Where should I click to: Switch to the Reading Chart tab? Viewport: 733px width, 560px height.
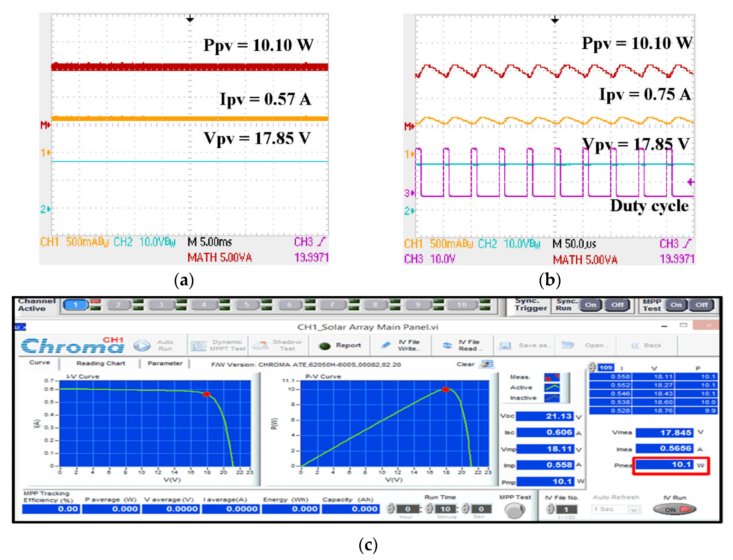pos(101,363)
